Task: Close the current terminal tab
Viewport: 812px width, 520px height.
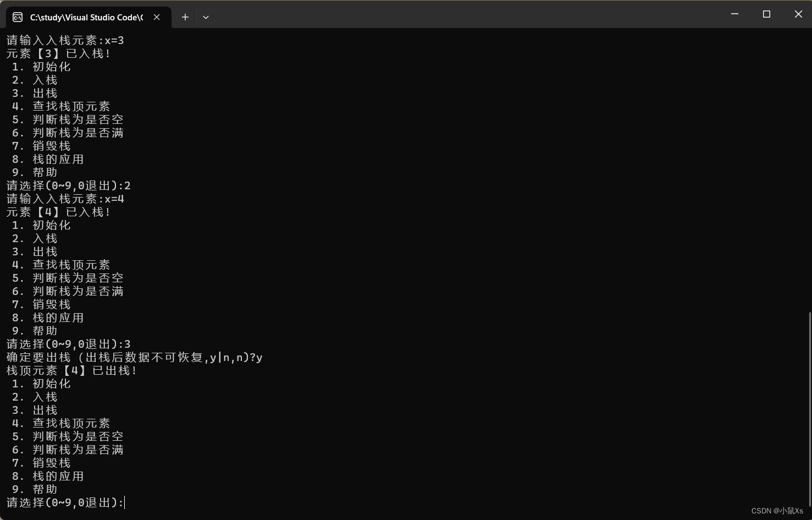Action: [x=156, y=17]
